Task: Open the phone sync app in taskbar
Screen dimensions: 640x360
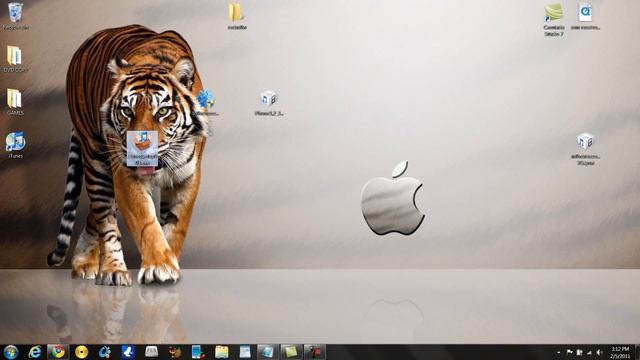Action: [x=198, y=352]
